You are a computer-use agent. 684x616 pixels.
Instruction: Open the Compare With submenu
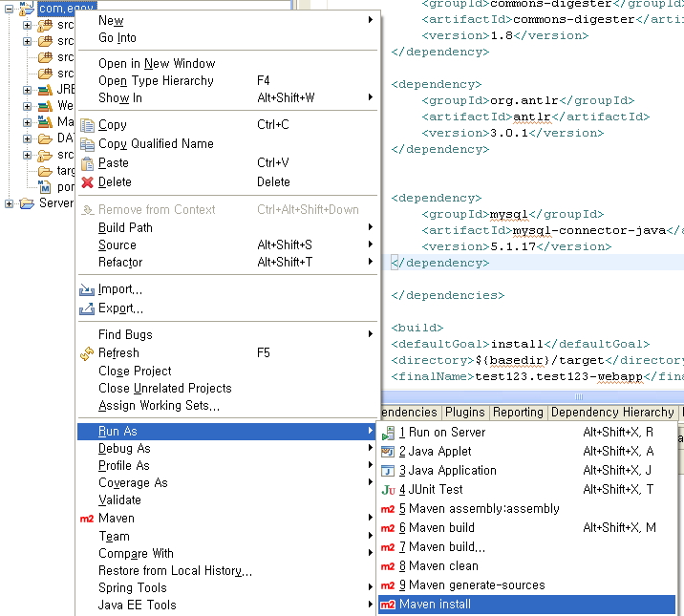tap(227, 553)
